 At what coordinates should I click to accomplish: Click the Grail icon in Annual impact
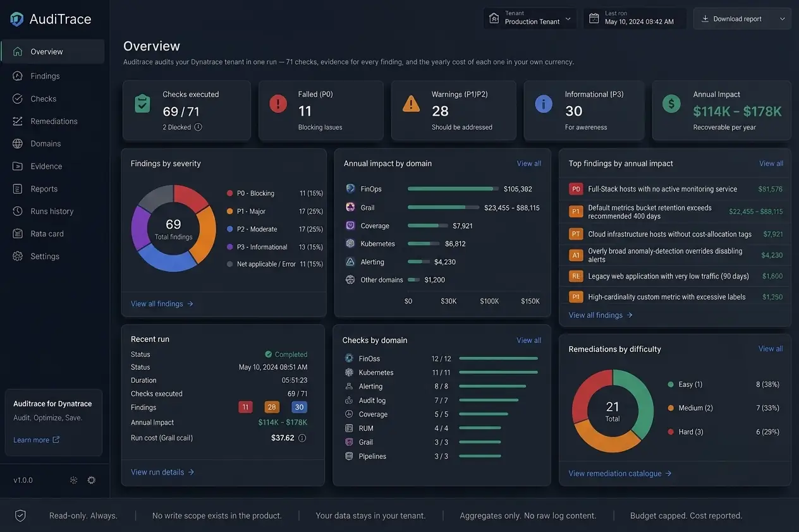click(350, 207)
